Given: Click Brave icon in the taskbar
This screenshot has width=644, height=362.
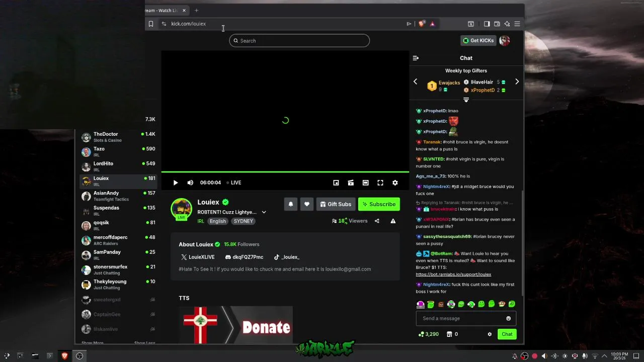Looking at the screenshot, I should coord(64,356).
